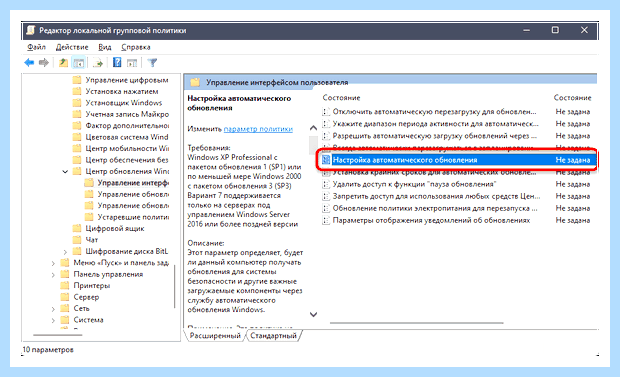Click description pane scroll down arrow
The width and height of the screenshot is (620, 377).
(313, 314)
